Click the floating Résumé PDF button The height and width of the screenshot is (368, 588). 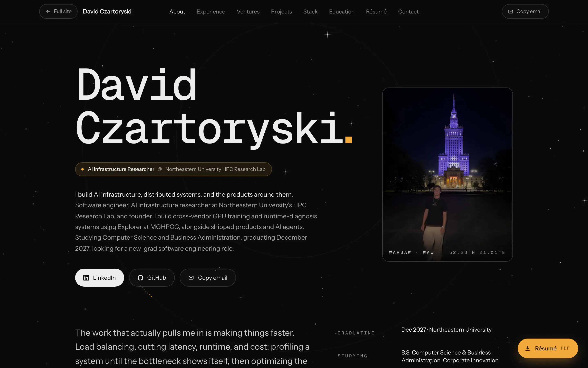point(548,348)
